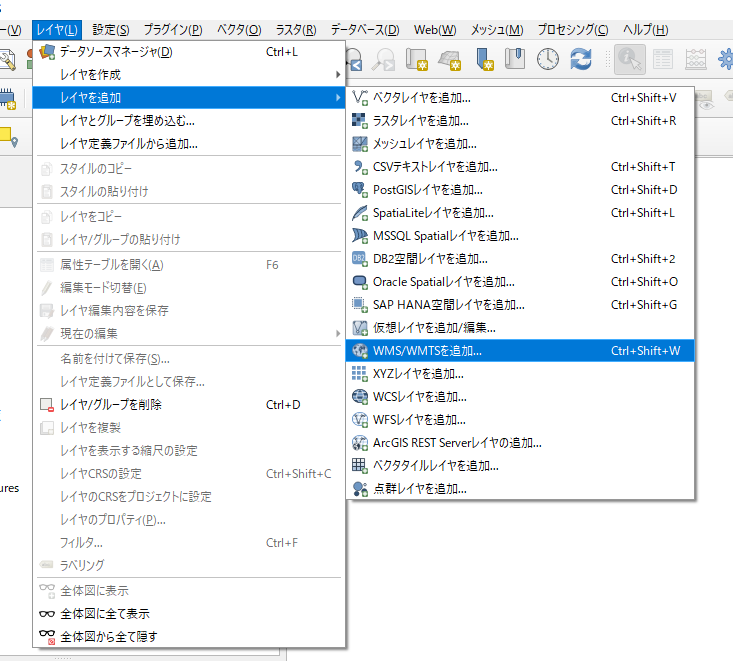Click the refresh toolbar icon

(581, 59)
